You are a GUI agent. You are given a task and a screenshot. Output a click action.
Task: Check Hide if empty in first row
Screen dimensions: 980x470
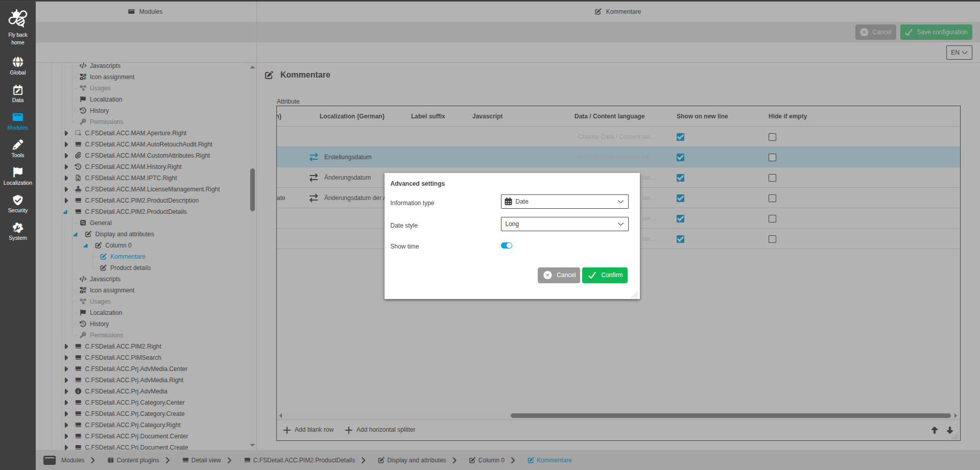pyautogui.click(x=772, y=137)
